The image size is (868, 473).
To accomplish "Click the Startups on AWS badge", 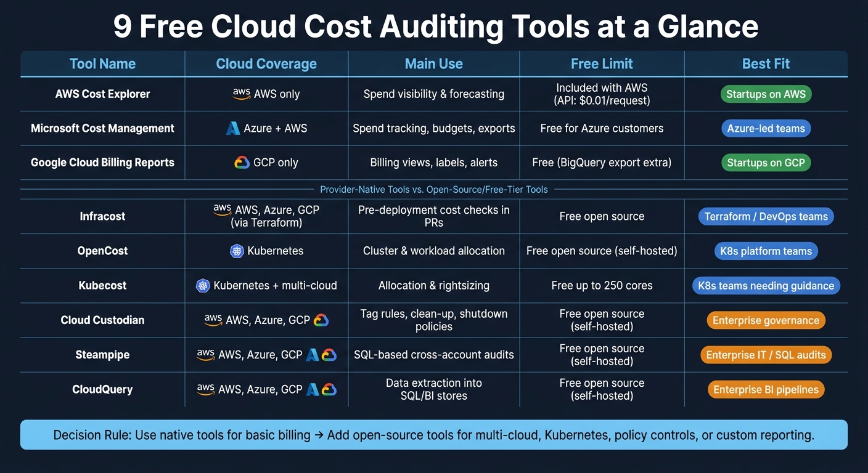I will (766, 94).
